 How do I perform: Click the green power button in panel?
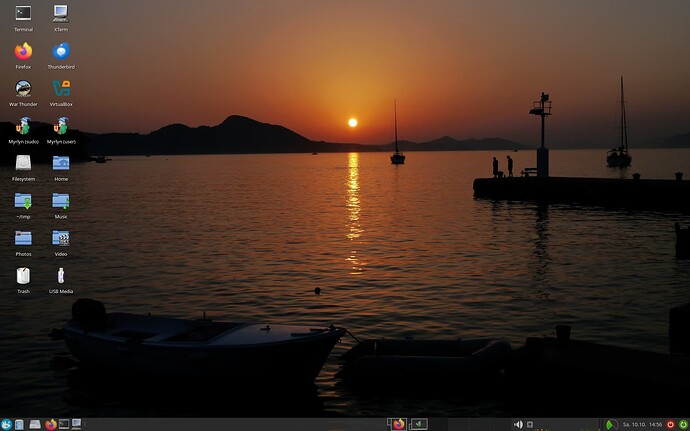(683, 424)
